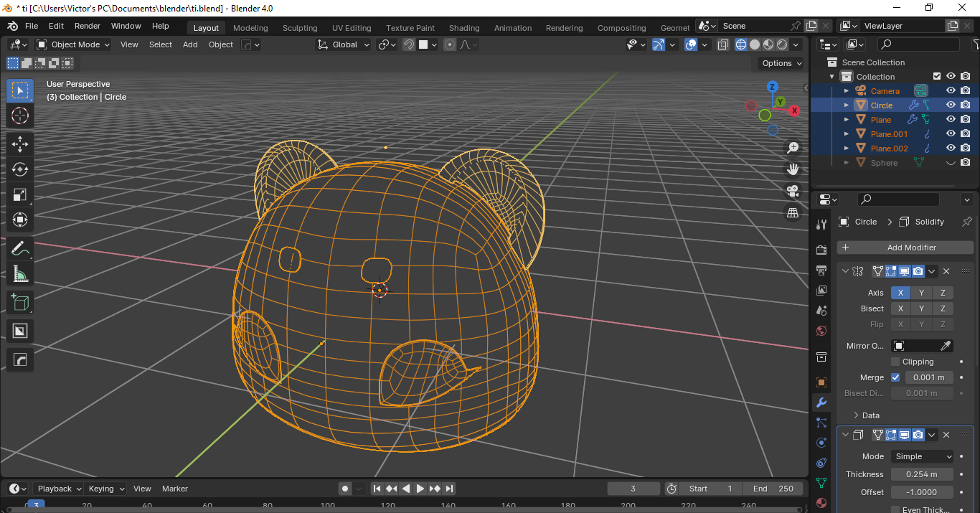The image size is (980, 513).
Task: Adjust the Thickness 0.254 m slider
Action: point(922,474)
